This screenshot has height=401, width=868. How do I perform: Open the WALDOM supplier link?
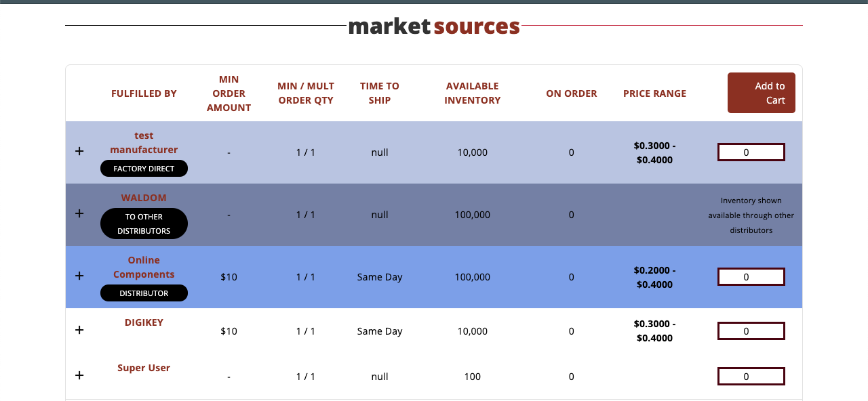click(144, 198)
